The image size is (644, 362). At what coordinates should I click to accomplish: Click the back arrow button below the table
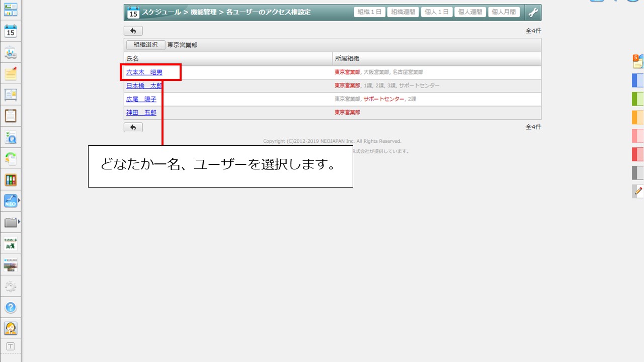click(x=133, y=127)
